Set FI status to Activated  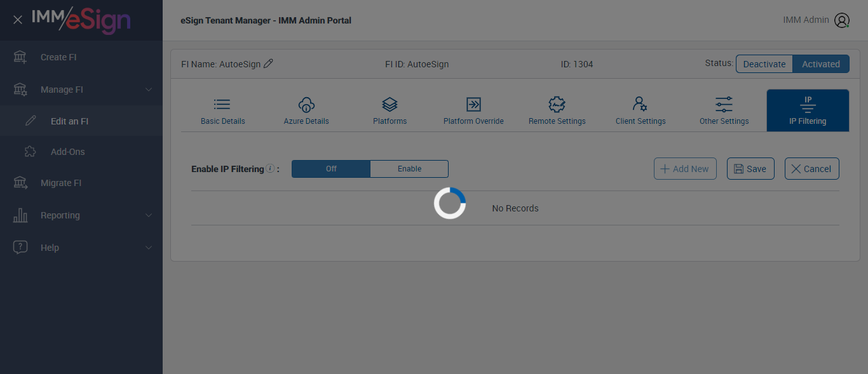tap(821, 64)
